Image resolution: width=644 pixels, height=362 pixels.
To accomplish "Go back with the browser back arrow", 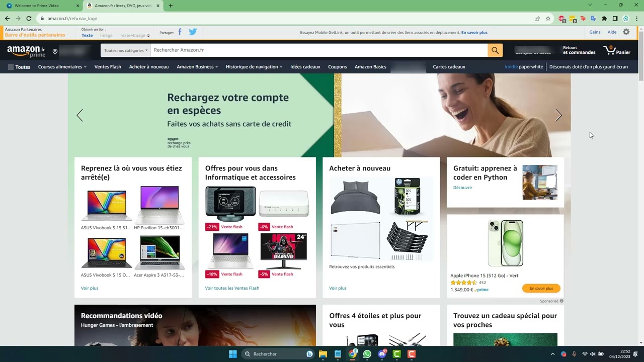I will [x=7, y=19].
